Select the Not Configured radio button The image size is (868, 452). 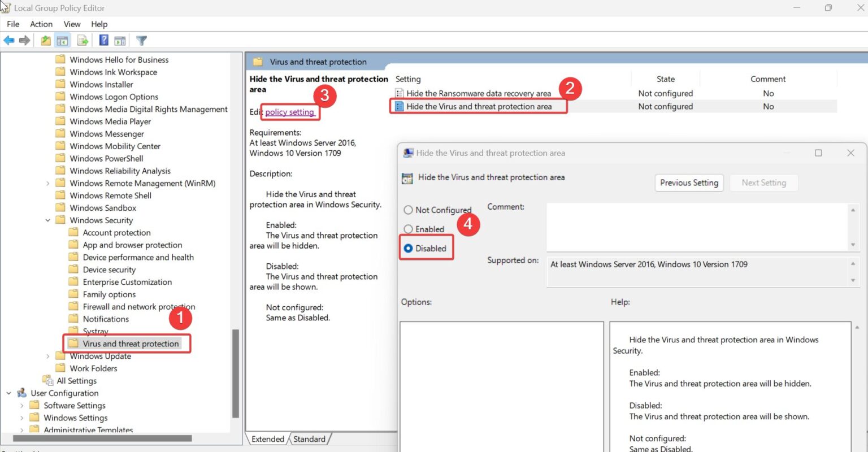click(x=408, y=210)
